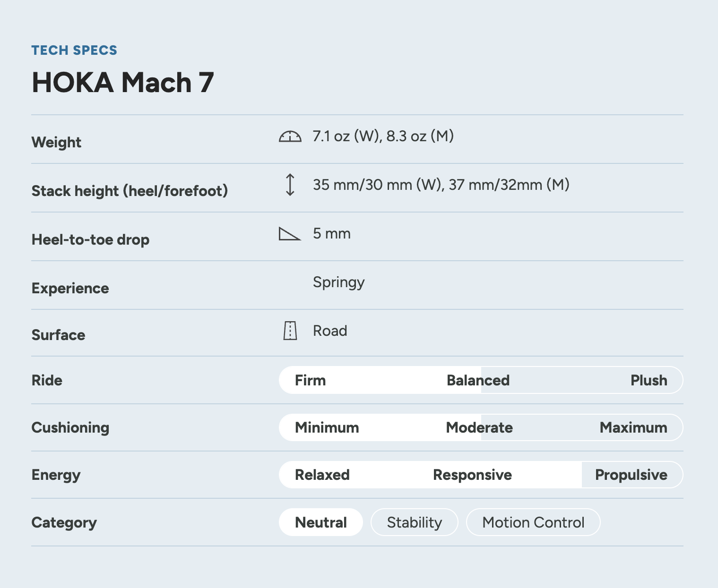Select the Neutral category pill
Screen dimensions: 718x588
(321, 522)
